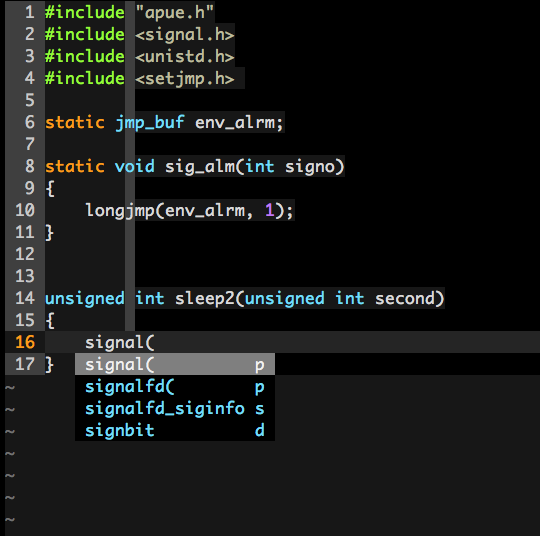Click the closing brace on line 17
The height and width of the screenshot is (536, 540).
pos(50,365)
